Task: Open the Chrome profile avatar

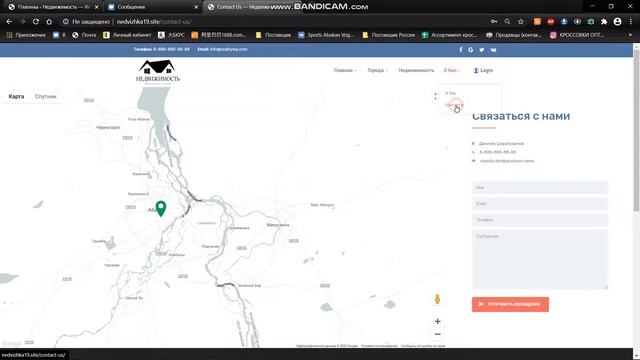Action: tap(618, 22)
